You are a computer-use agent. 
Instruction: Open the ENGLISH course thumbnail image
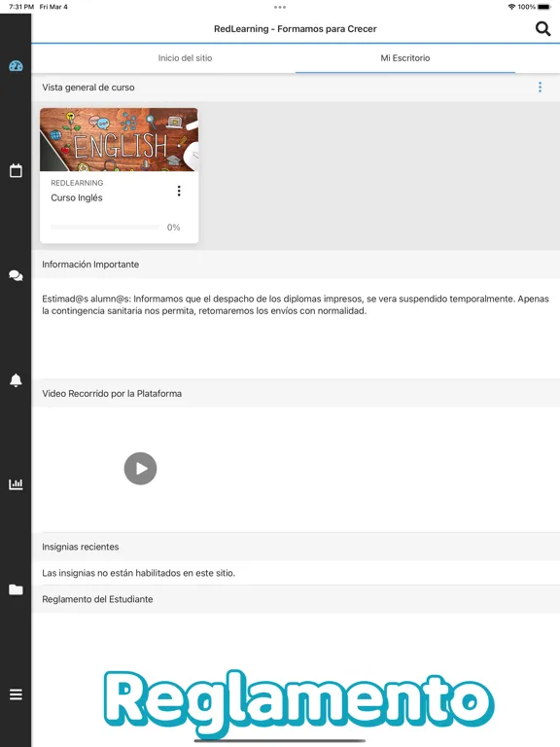click(119, 140)
